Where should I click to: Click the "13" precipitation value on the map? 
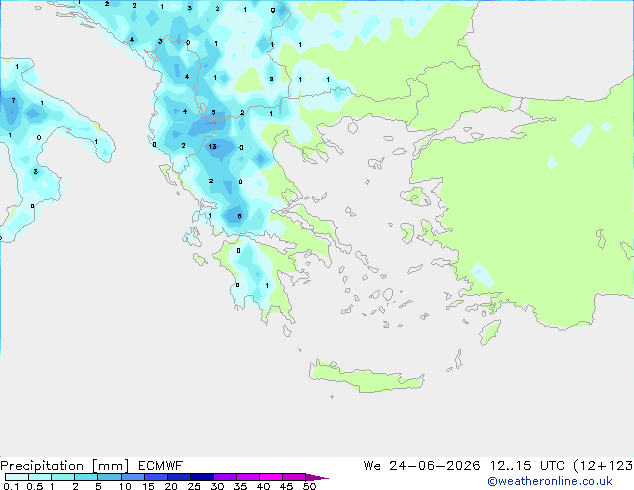point(212,147)
